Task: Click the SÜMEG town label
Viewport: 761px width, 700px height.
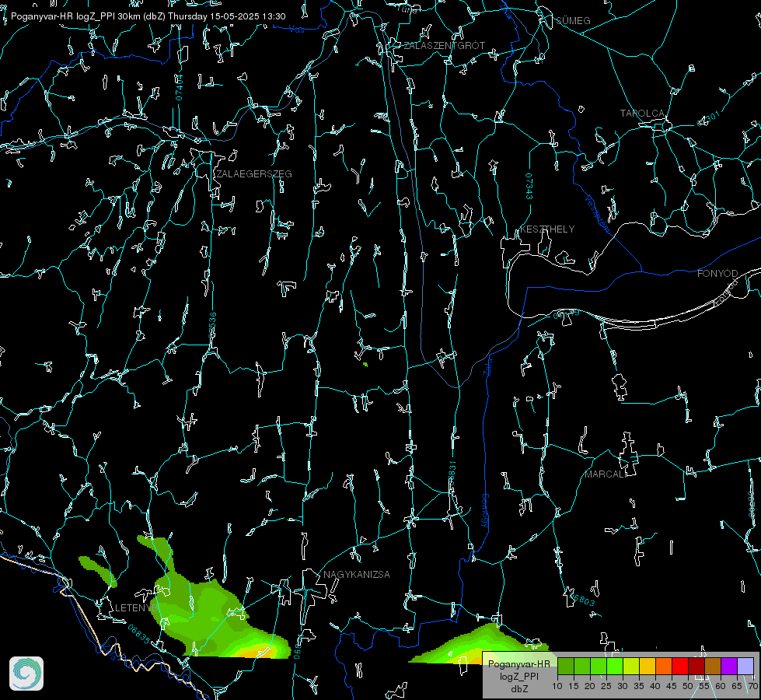Action: tap(573, 21)
